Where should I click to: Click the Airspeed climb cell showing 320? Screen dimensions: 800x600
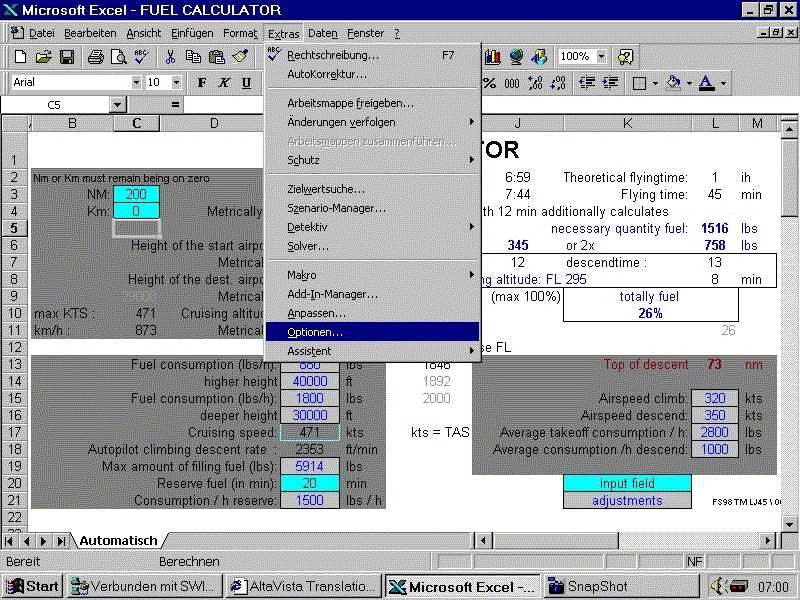pyautogui.click(x=714, y=398)
